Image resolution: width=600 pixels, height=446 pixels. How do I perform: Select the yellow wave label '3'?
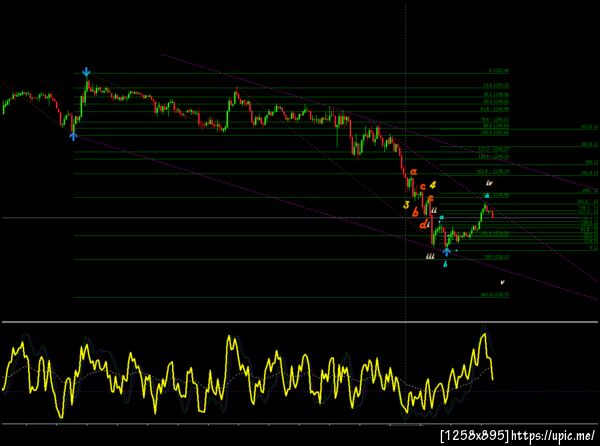pyautogui.click(x=406, y=205)
